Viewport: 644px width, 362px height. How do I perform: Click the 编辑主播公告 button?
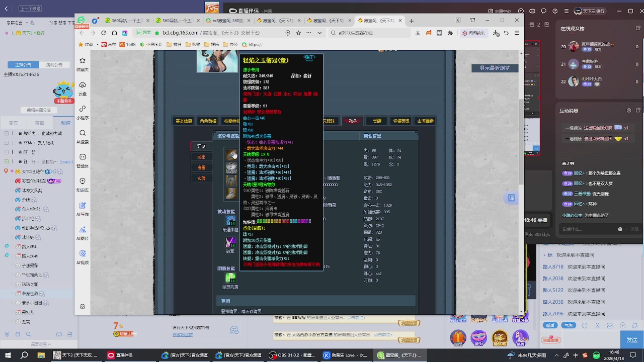[39, 110]
